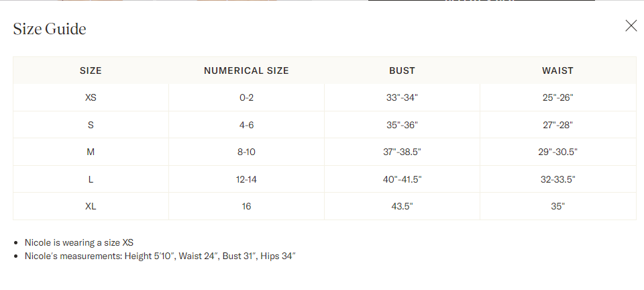Select waist measurement 29"-30.5"
Screen dimensions: 644x290
557,152
